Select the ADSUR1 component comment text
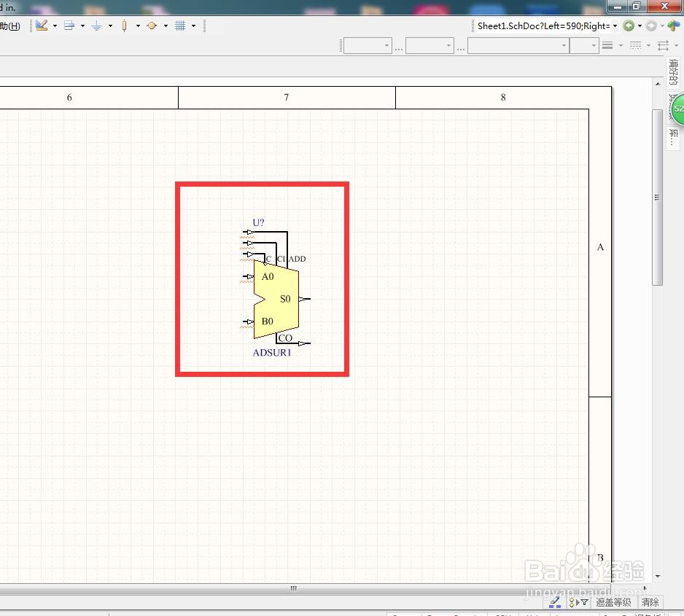The height and width of the screenshot is (616, 684). tap(272, 352)
